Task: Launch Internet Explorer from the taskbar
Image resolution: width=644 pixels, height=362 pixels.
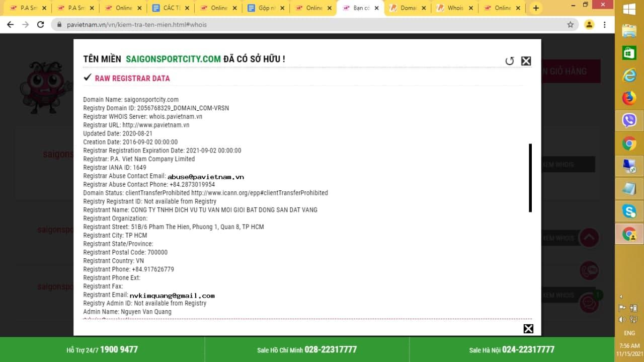Action: [629, 76]
